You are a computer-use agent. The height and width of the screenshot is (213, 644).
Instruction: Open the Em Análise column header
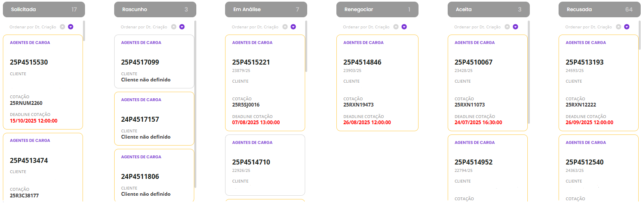[x=266, y=9]
